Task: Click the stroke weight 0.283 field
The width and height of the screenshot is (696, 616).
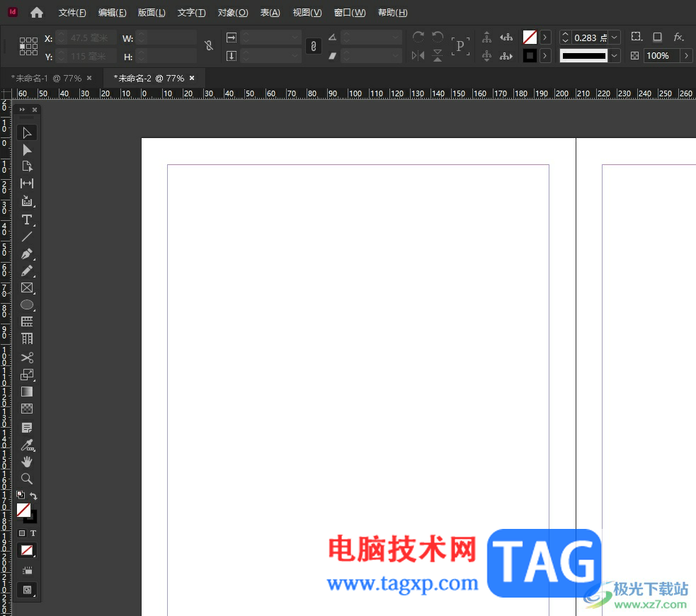Action: [x=590, y=38]
